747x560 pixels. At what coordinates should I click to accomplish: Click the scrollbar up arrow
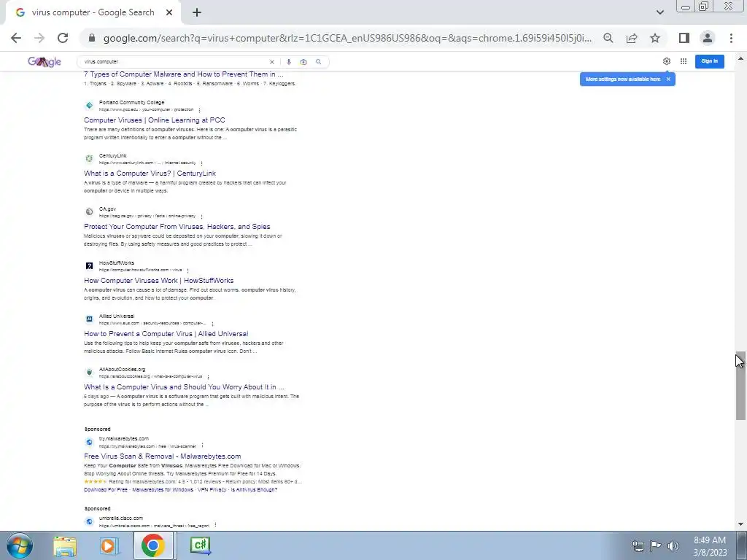pyautogui.click(x=740, y=58)
